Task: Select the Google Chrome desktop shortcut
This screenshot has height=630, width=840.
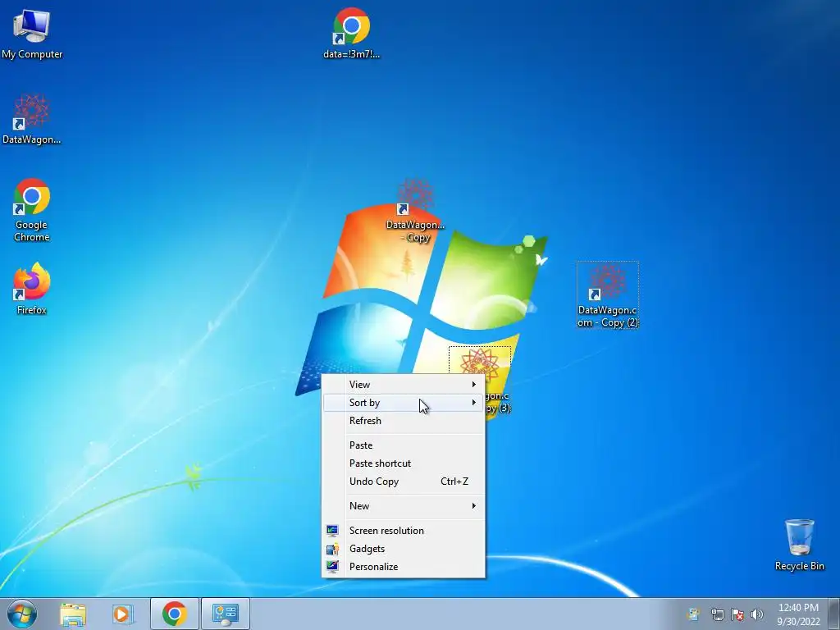Action: coord(32,209)
